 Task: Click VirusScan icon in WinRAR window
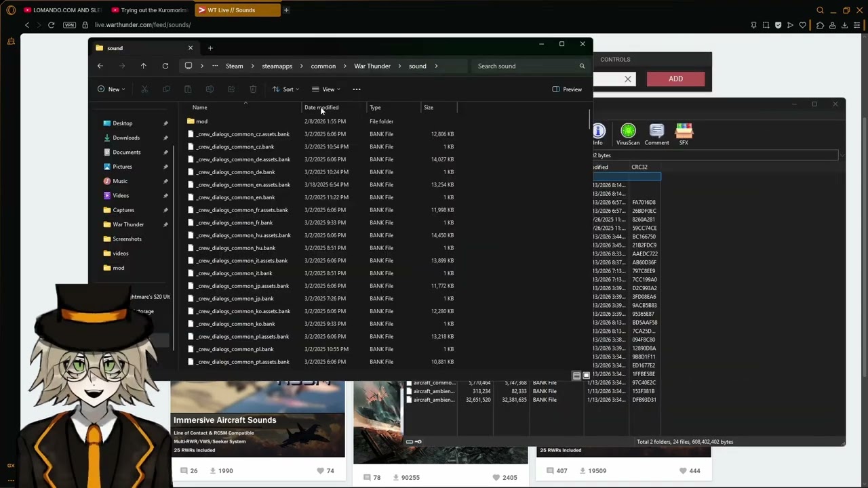(x=628, y=135)
